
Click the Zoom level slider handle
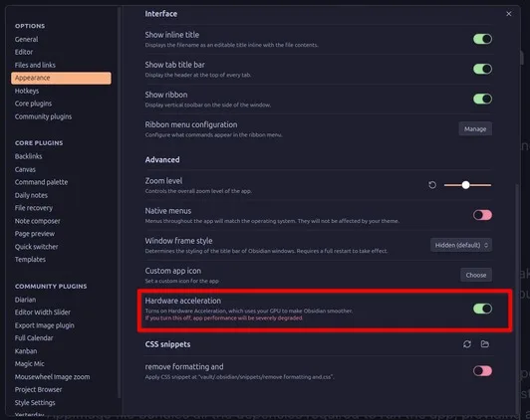click(466, 185)
